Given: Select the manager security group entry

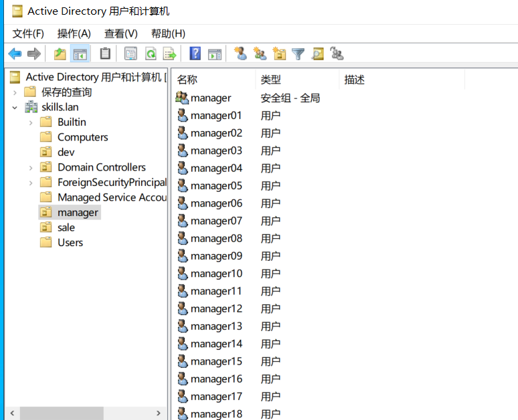Looking at the screenshot, I should pos(210,98).
